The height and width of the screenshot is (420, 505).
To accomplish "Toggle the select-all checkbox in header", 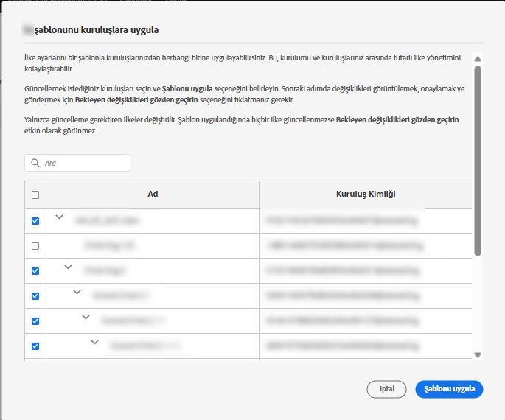I will [35, 195].
